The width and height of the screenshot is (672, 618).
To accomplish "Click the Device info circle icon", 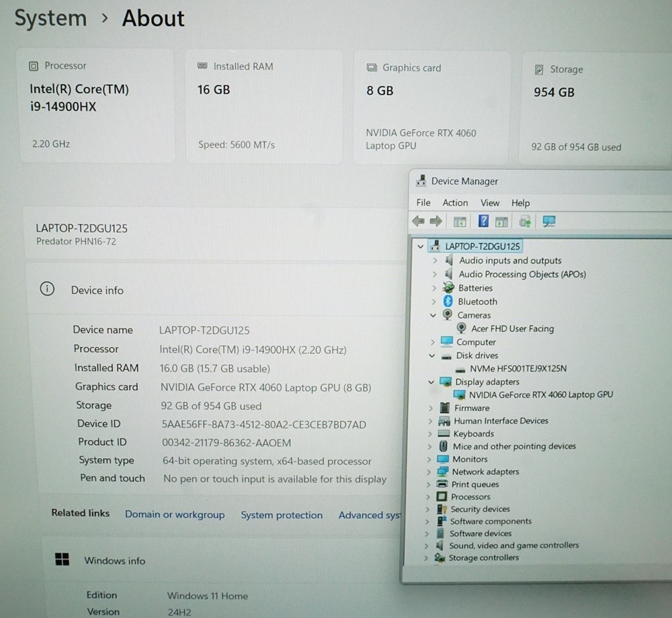I will point(47,289).
